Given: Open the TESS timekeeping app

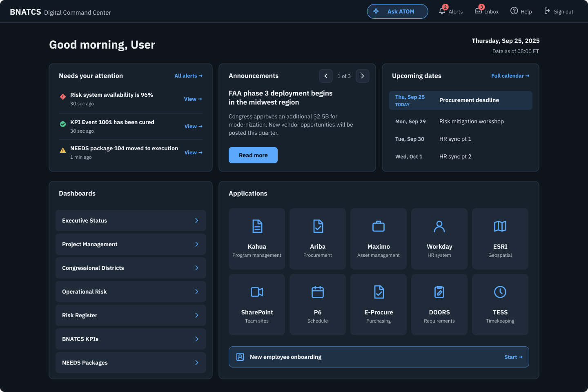Looking at the screenshot, I should pos(500,305).
